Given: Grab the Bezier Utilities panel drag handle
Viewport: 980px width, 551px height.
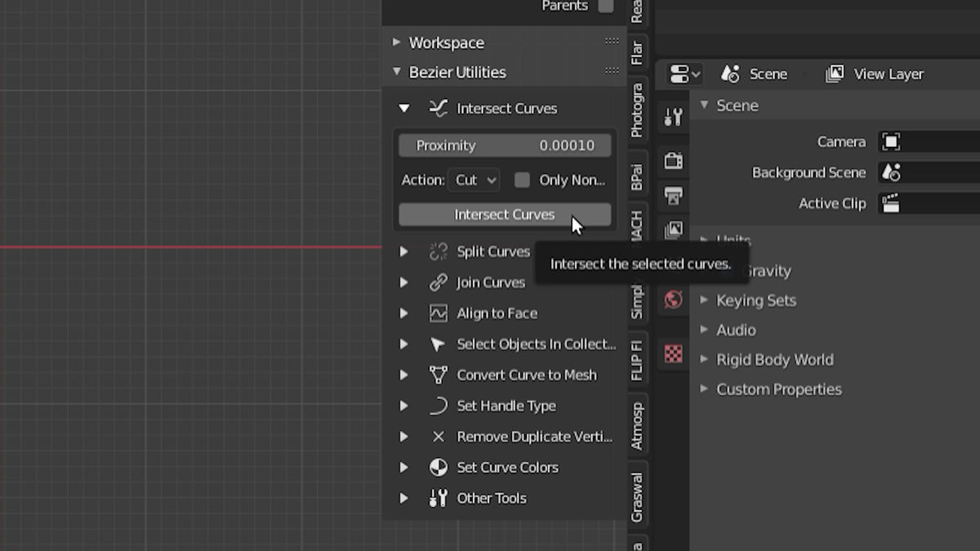Looking at the screenshot, I should point(612,71).
